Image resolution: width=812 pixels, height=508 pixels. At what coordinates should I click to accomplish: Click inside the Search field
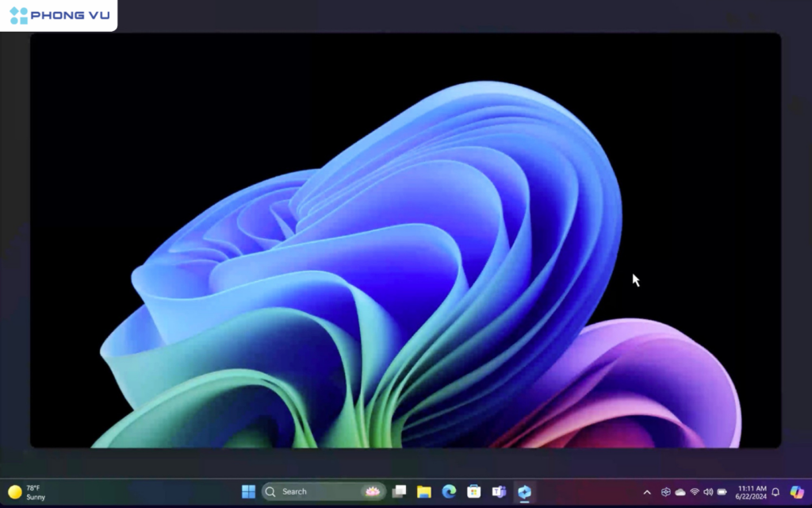[x=317, y=491]
